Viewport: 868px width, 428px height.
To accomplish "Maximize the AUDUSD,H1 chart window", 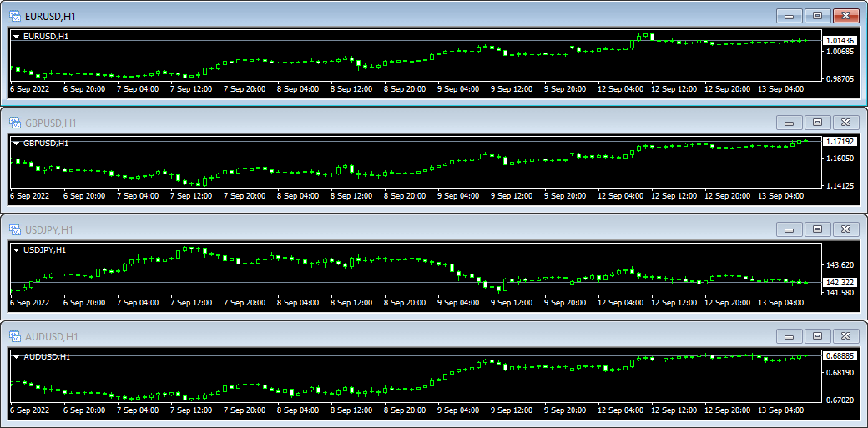I will coord(818,336).
